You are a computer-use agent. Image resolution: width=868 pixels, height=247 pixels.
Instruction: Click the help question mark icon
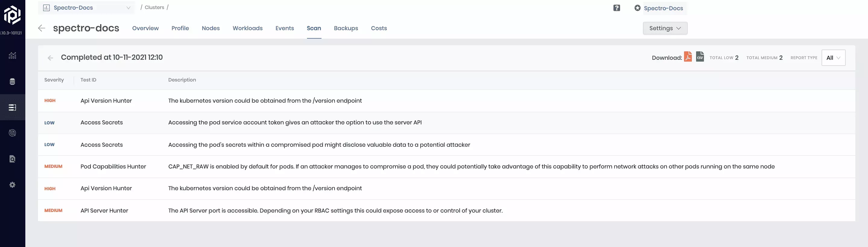click(616, 8)
